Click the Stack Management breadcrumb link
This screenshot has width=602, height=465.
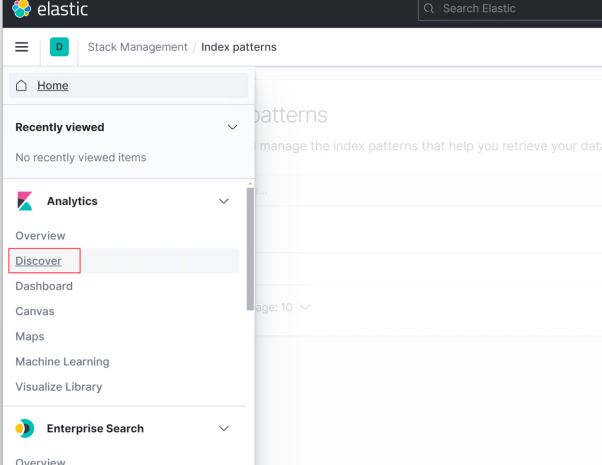coord(137,47)
